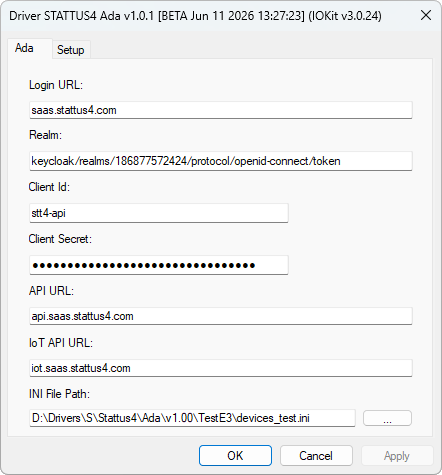Viewport: 442px width, 475px height.
Task: Click the Login URL input field
Action: coord(221,110)
